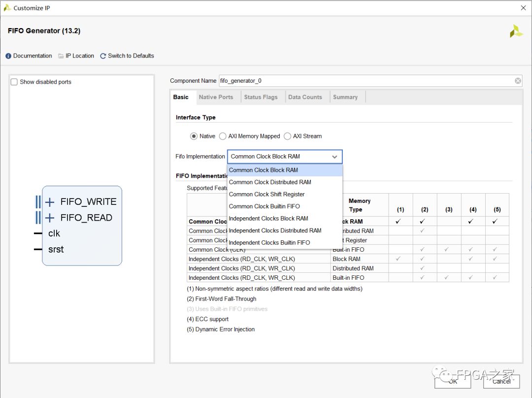The width and height of the screenshot is (532, 398).
Task: Choose Common Clock Block RAM option
Action: pyautogui.click(x=285, y=170)
